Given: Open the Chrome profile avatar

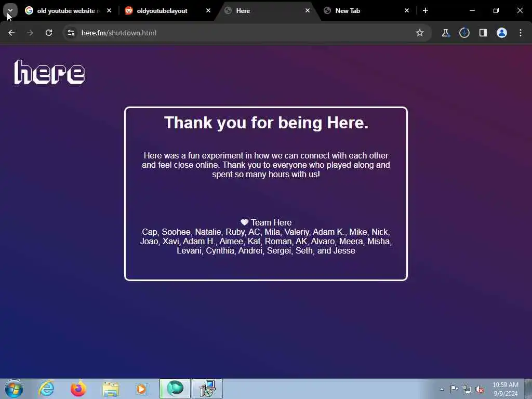Looking at the screenshot, I should coord(502,33).
